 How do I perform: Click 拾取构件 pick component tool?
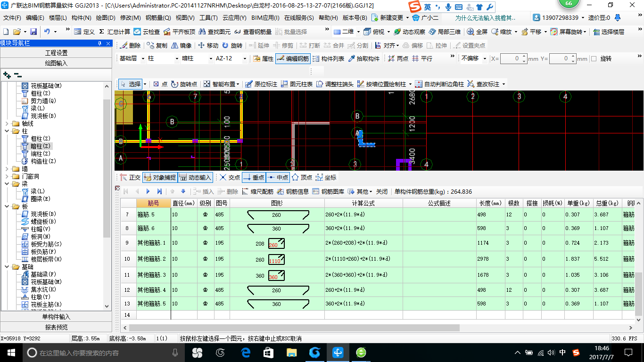[364, 58]
